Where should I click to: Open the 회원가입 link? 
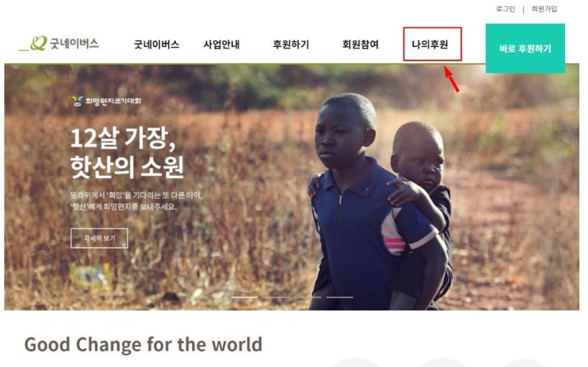(x=544, y=9)
